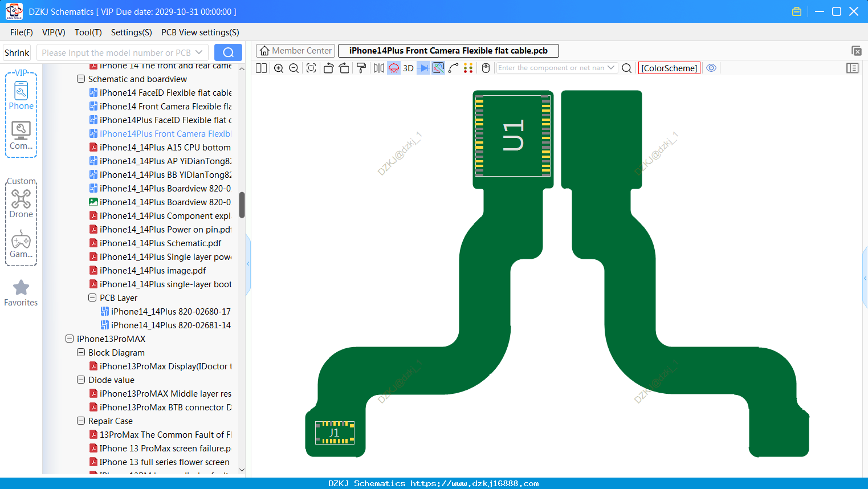Click the blue model search button
Image resolution: width=868 pixels, height=489 pixels.
click(228, 52)
